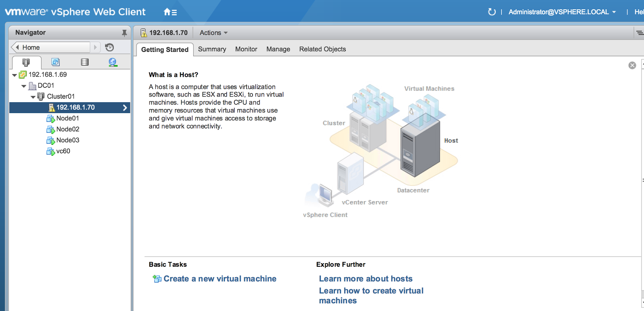Select the Node01 virtual machine
644x311 pixels.
coord(68,118)
